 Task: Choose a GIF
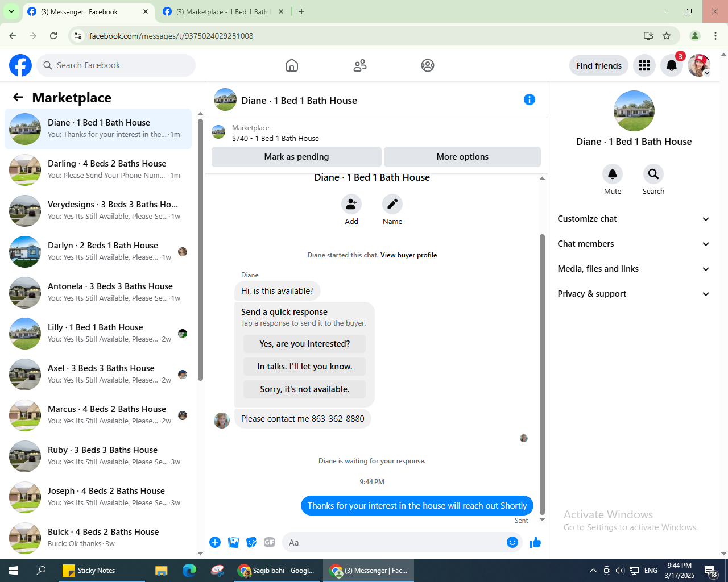[270, 542]
